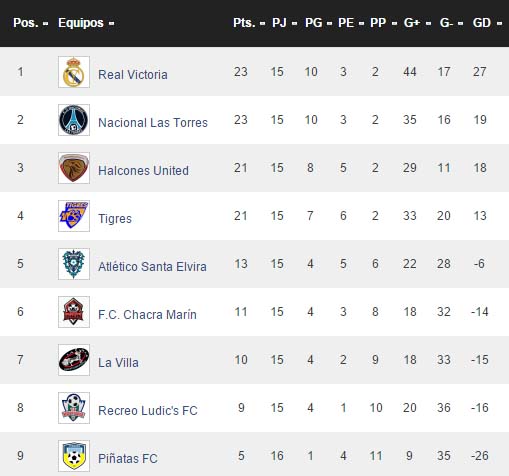Sort by the Pos. column header
The width and height of the screenshot is (509, 476).
(31, 23)
